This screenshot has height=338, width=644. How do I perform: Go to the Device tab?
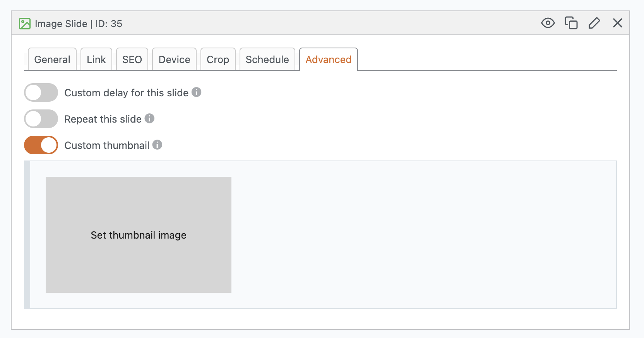[174, 60]
